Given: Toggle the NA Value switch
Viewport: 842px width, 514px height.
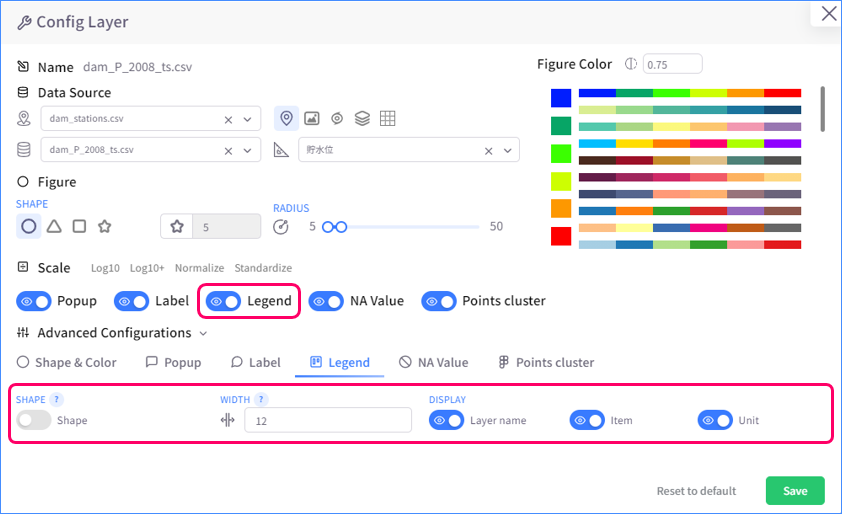Looking at the screenshot, I should click(326, 301).
